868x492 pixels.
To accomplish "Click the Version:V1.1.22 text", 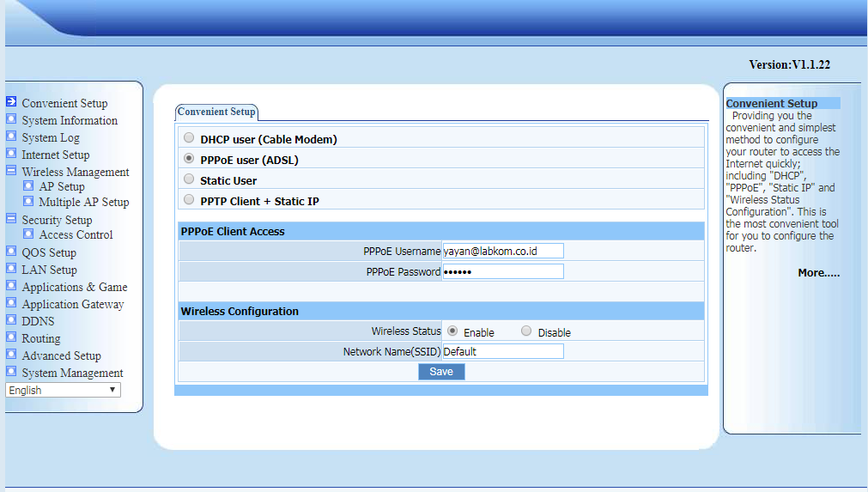I will pos(789,64).
